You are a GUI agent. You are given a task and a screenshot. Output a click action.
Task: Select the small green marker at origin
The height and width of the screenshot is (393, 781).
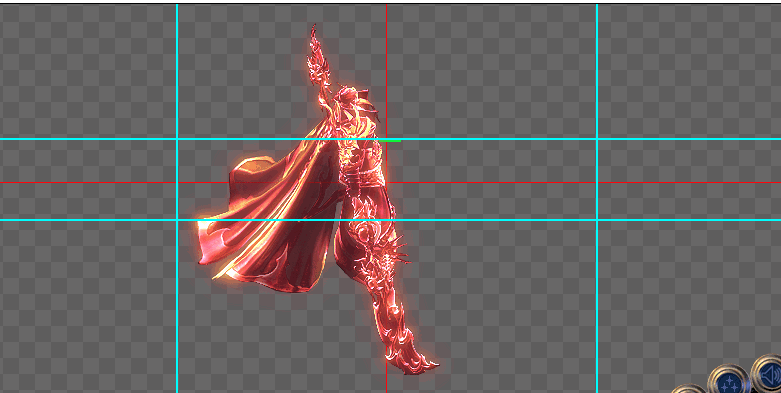390,141
